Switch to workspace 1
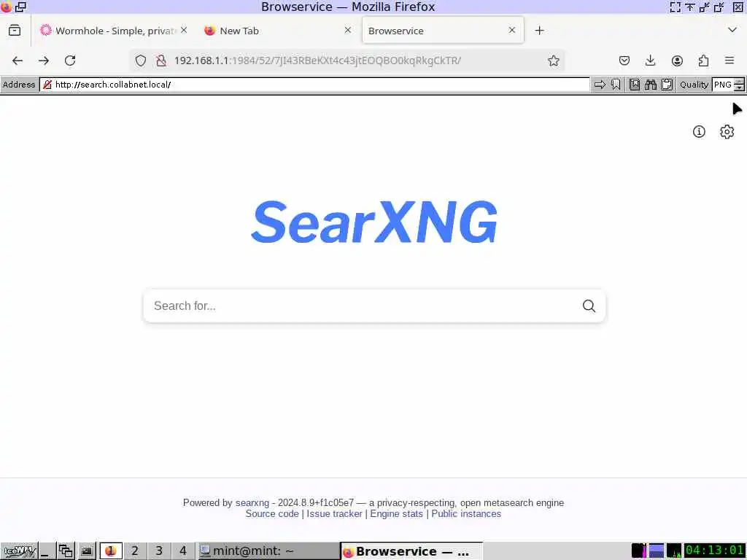747x560 pixels. point(111,551)
